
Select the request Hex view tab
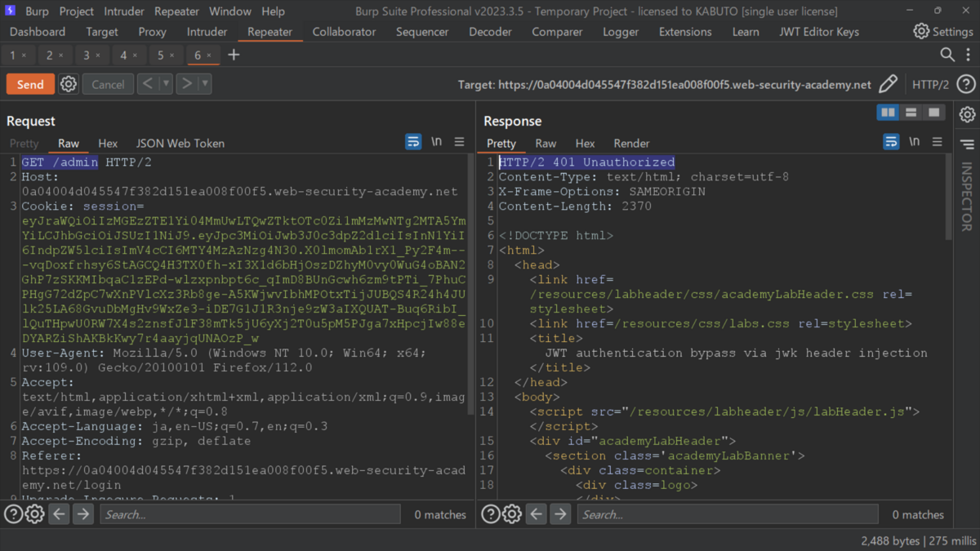[x=108, y=143]
